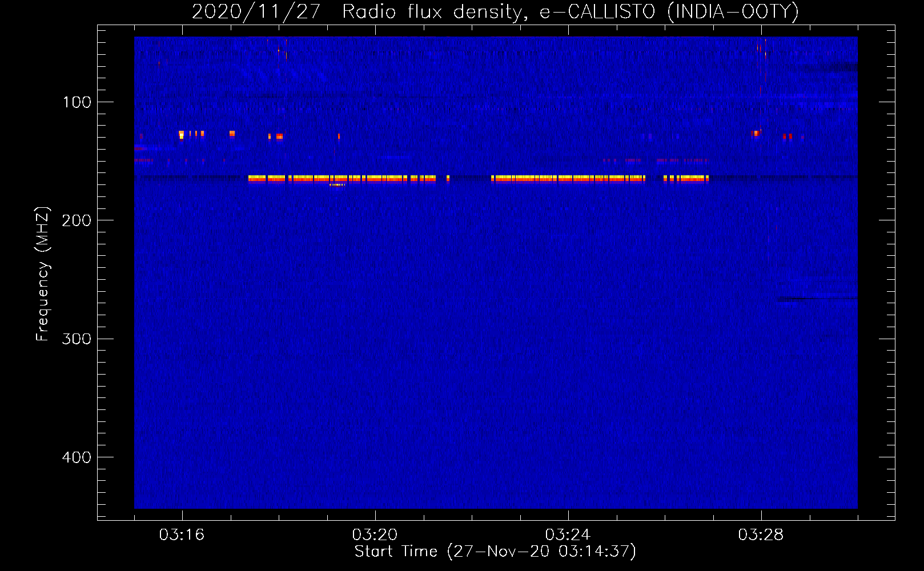Click the 03:24 time axis label
The image size is (924, 571).
tap(568, 534)
